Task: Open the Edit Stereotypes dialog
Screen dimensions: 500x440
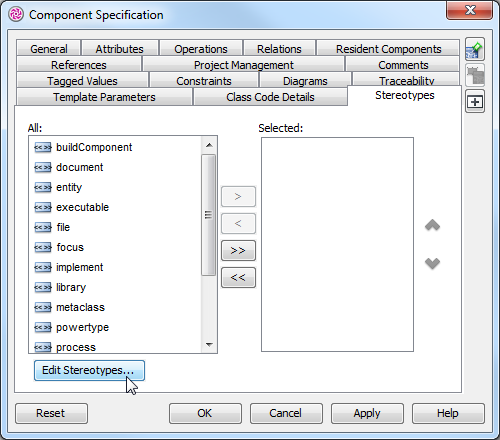Action: click(x=89, y=370)
